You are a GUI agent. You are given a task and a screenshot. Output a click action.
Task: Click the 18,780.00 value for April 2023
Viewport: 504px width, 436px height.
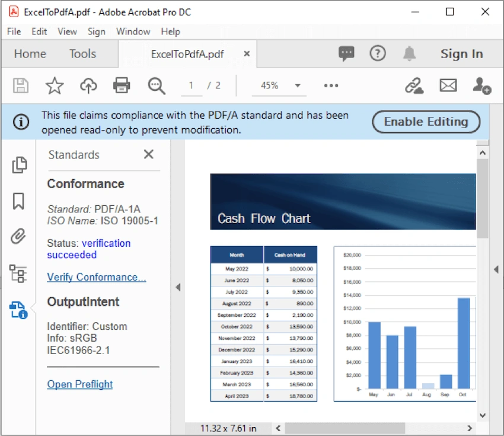[x=301, y=396]
